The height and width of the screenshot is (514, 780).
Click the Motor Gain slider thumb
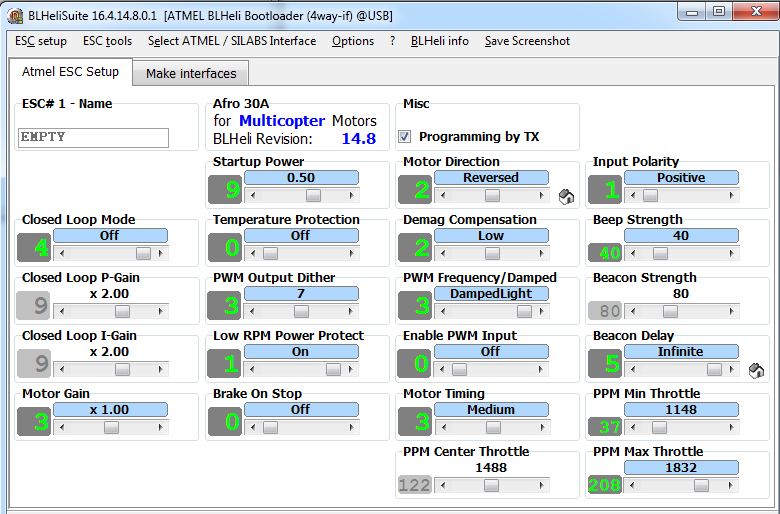[x=111, y=427]
